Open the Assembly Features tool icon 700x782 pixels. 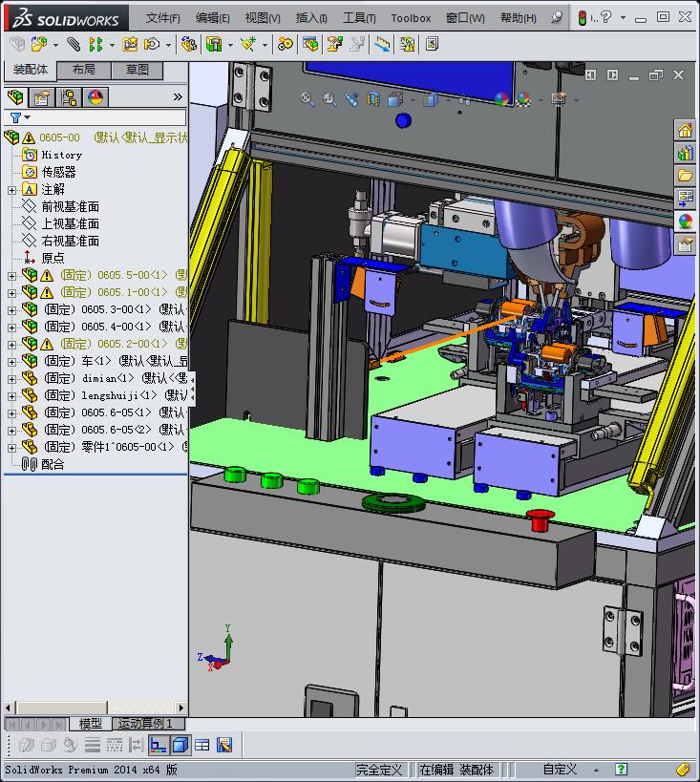(214, 44)
